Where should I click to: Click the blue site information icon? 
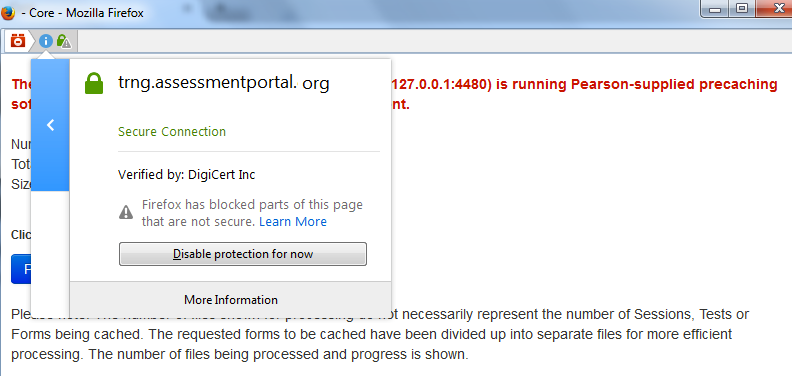pos(45,41)
